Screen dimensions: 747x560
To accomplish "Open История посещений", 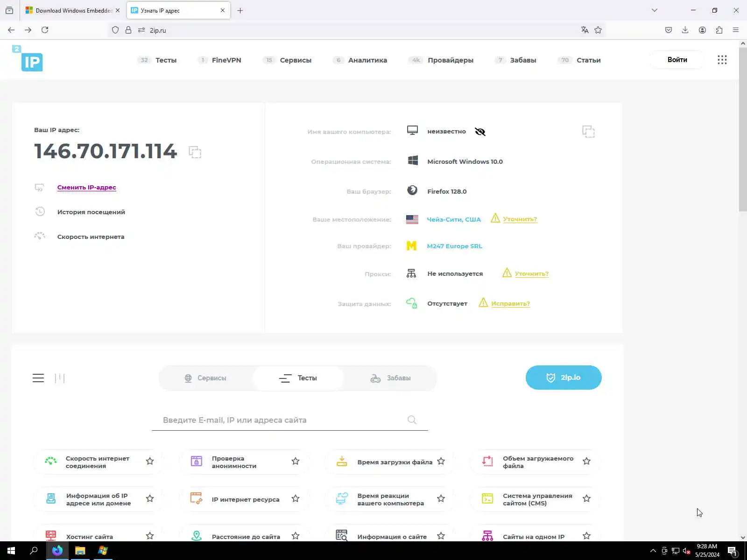I will pos(91,212).
